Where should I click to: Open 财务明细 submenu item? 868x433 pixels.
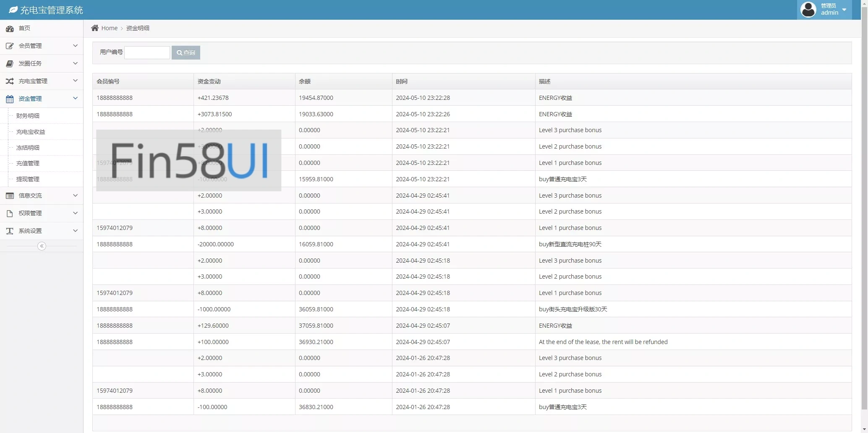[x=28, y=116]
